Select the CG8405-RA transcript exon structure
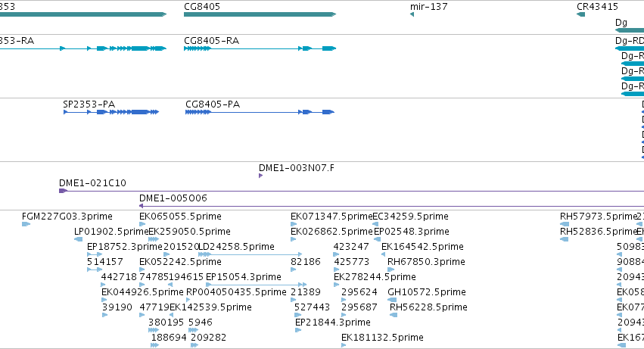 click(x=260, y=48)
